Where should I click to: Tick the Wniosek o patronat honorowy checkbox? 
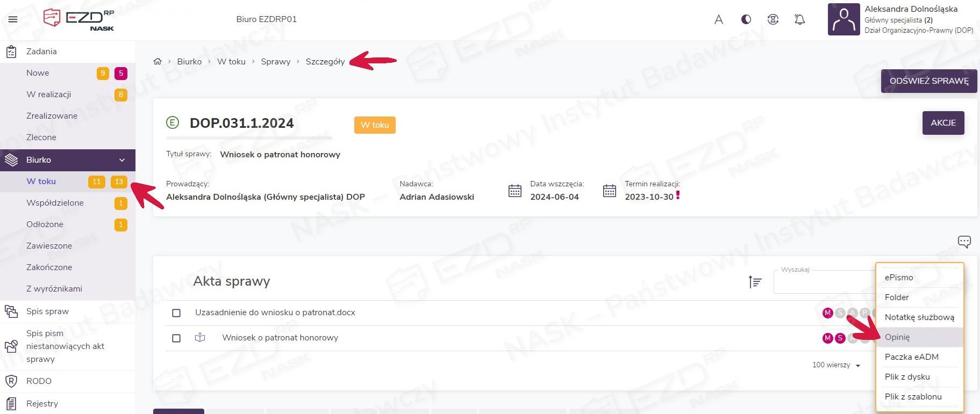[176, 338]
